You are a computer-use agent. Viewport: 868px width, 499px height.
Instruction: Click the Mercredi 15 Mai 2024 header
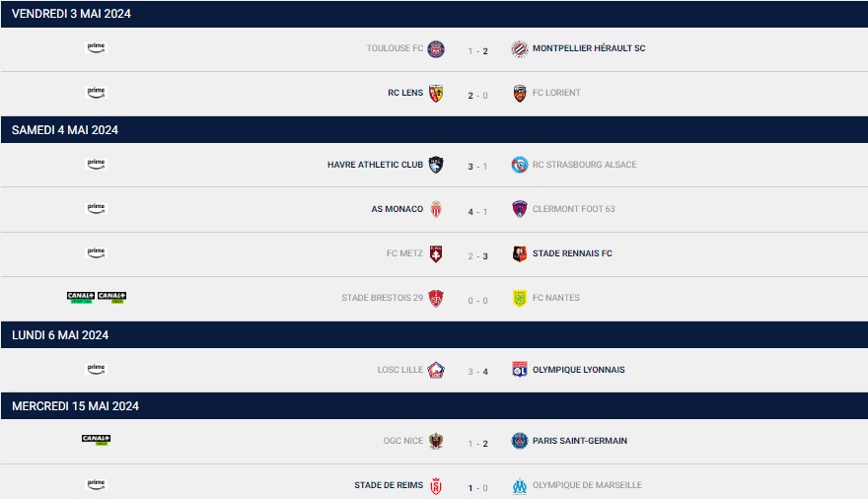click(75, 406)
